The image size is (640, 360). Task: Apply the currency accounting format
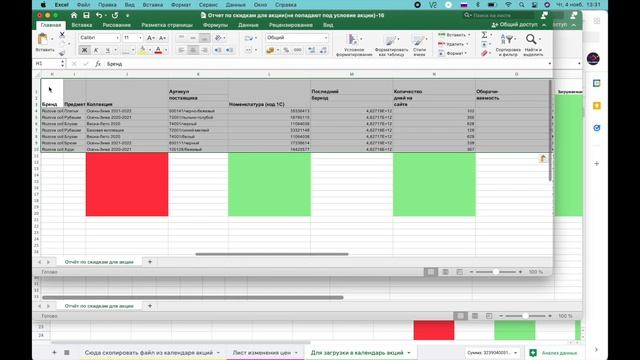point(270,50)
